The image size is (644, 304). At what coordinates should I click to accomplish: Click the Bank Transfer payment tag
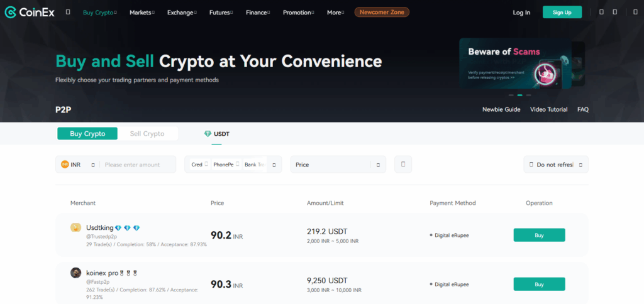(x=255, y=165)
